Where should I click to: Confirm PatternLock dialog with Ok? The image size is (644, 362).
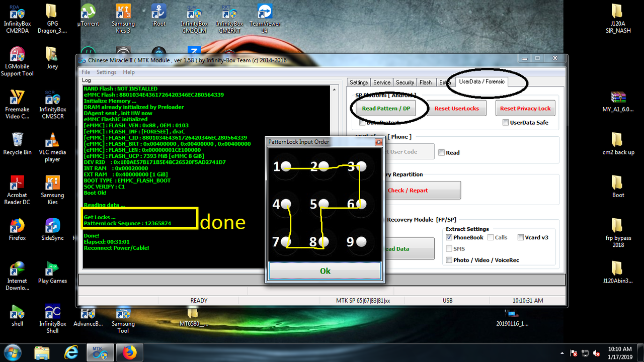[325, 271]
